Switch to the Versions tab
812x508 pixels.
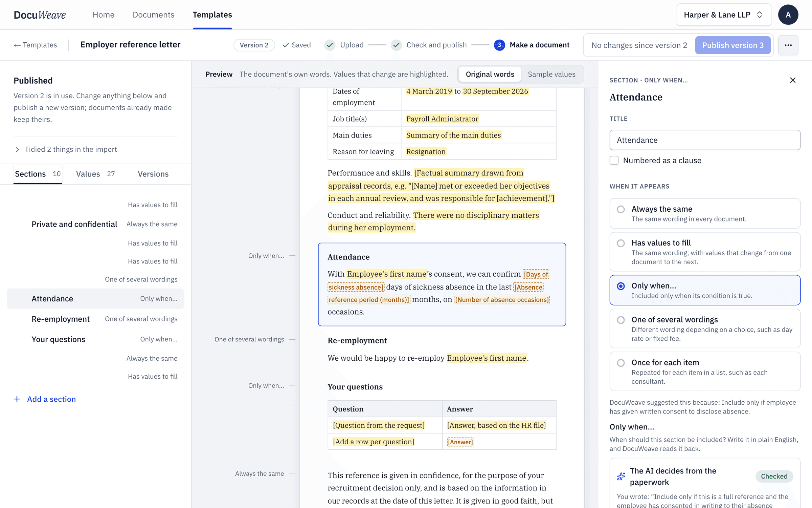click(x=153, y=174)
